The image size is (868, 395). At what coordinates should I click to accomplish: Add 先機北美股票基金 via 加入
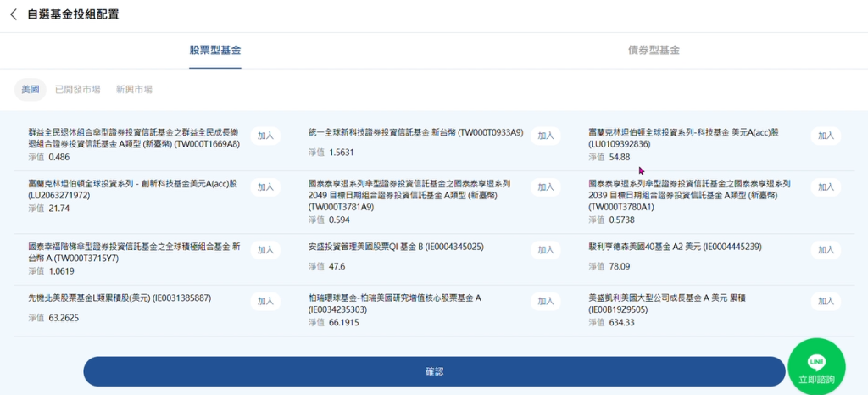click(x=265, y=302)
